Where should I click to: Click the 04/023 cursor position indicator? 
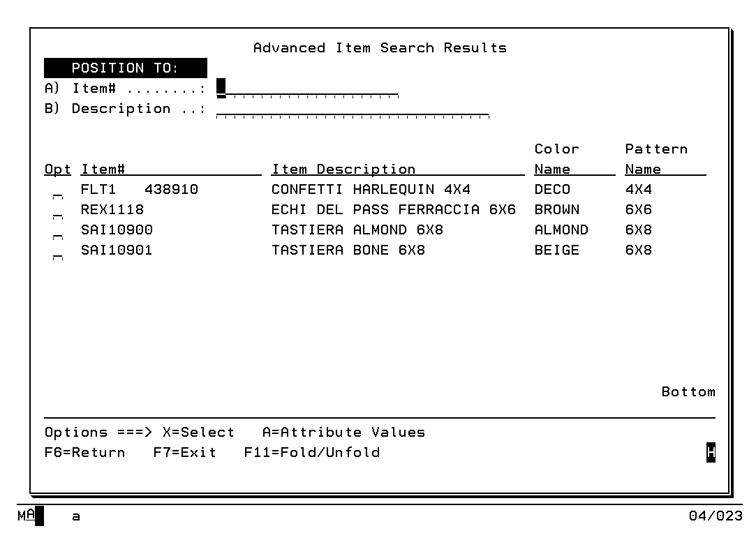(x=715, y=516)
